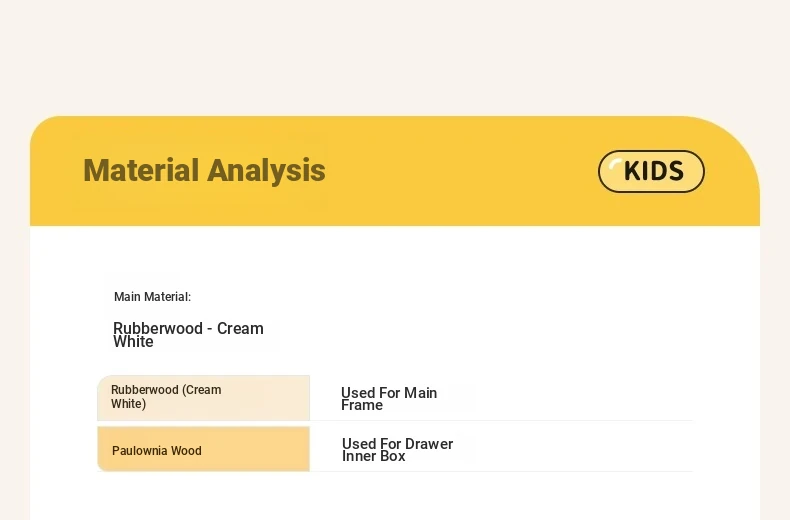Click the yellow banner between heading and badge
790x520 pixels.
tap(460, 171)
